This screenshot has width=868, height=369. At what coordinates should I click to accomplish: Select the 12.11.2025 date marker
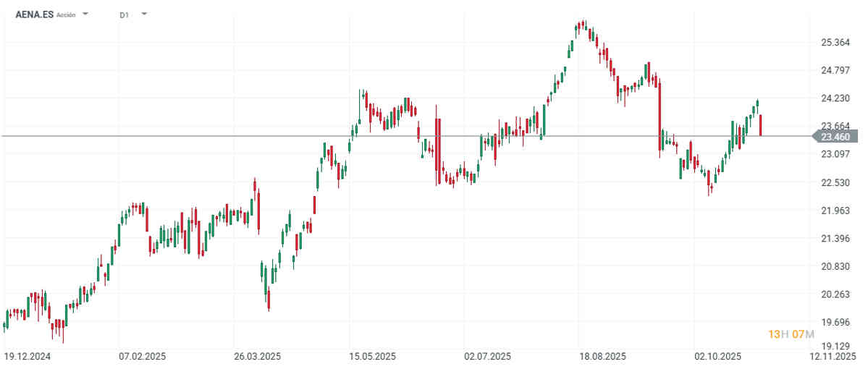pyautogui.click(x=833, y=356)
